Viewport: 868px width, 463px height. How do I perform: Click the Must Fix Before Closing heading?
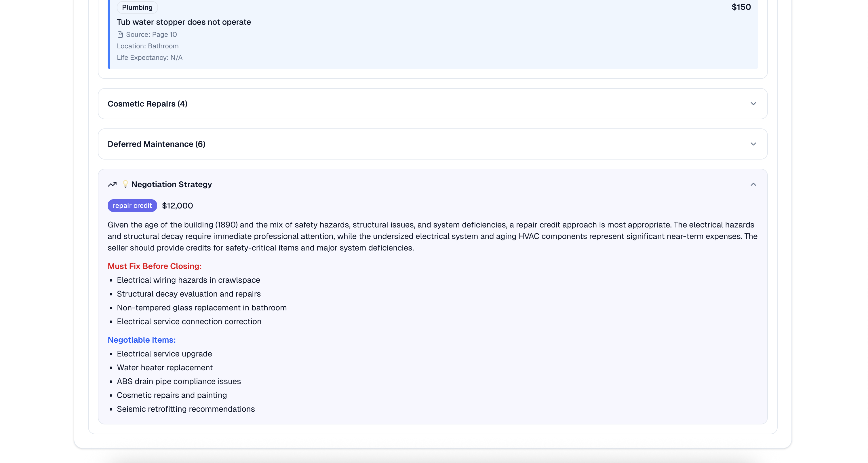pos(154,266)
